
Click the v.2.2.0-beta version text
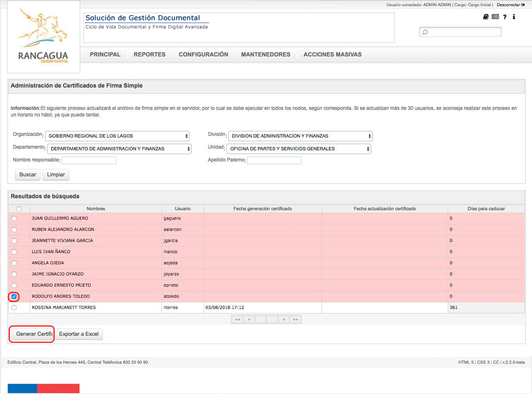[x=514, y=363]
